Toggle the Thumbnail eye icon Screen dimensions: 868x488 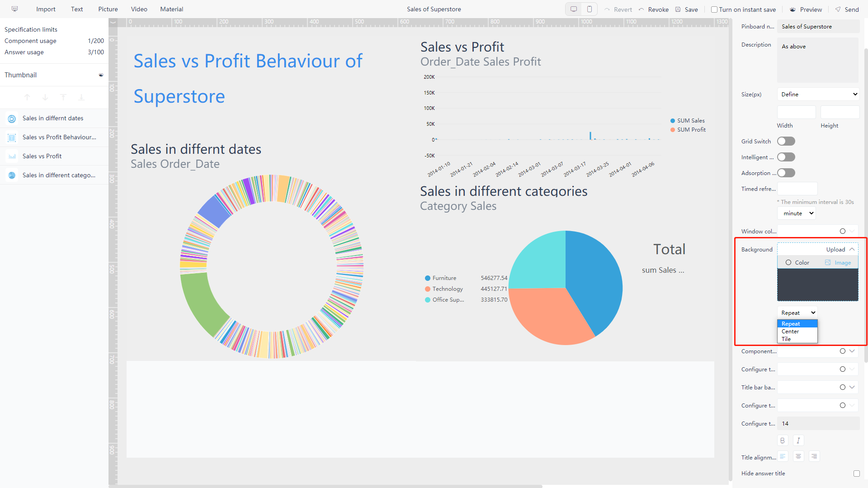101,75
